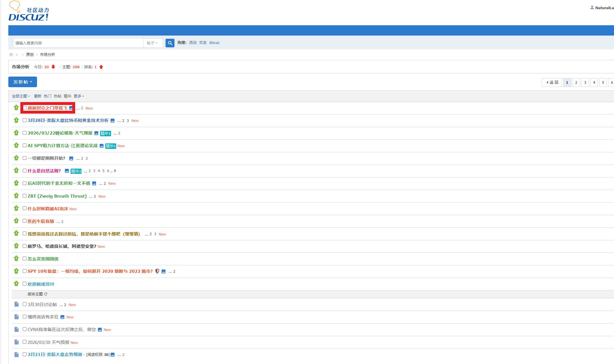Click image icon on SPY 10年复盘 thread
614x364 pixels.
click(164, 272)
